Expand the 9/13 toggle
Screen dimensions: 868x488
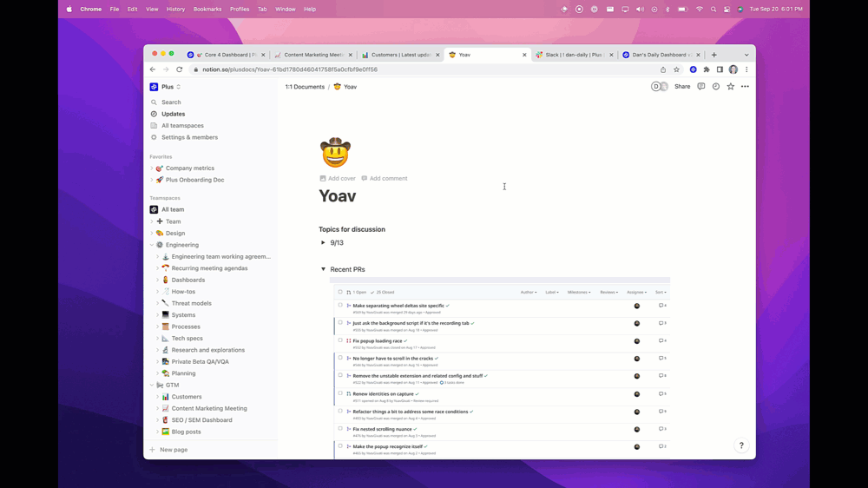[323, 242]
